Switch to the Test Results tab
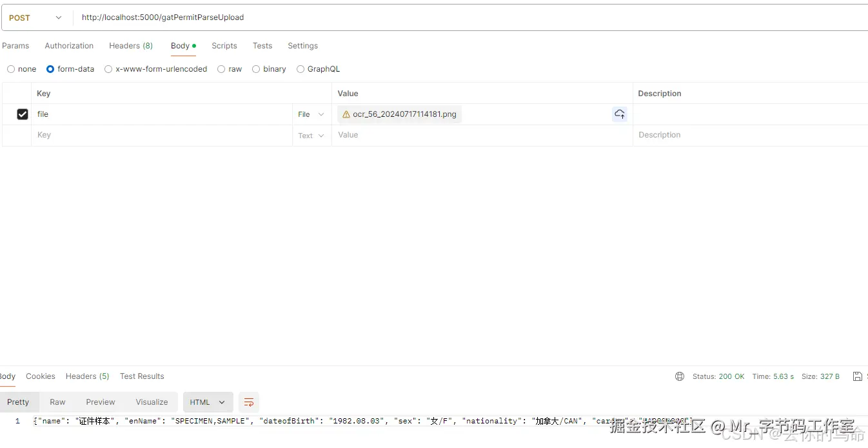 pos(142,376)
